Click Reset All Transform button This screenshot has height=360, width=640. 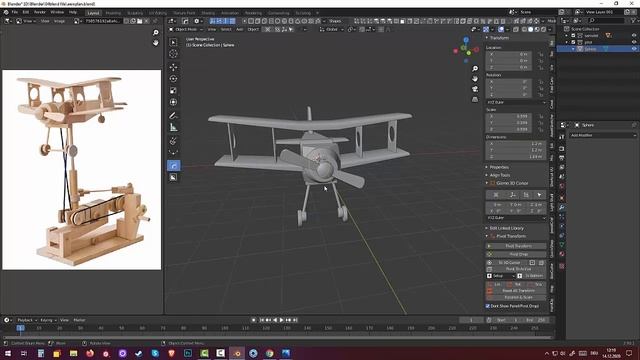516,291
